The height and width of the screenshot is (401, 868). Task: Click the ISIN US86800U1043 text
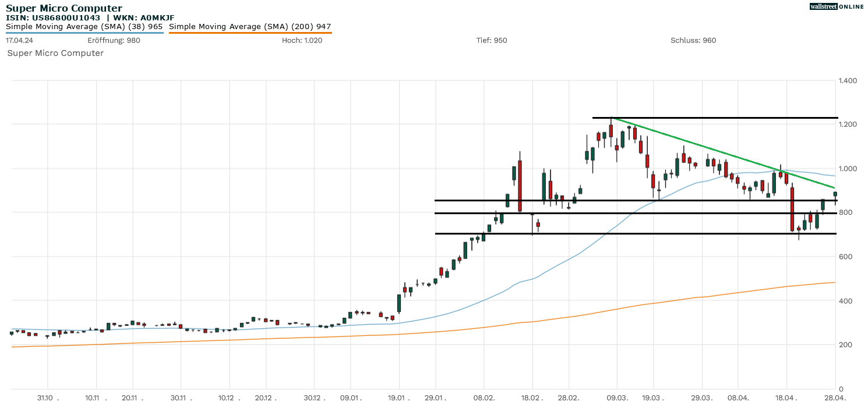tap(53, 17)
